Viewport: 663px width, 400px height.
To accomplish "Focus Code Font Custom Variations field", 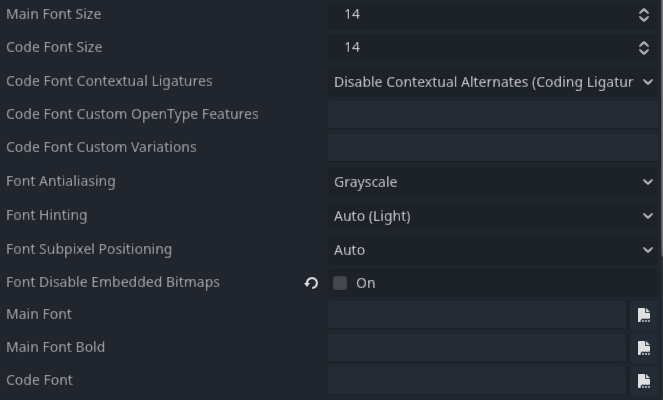I will 493,148.
